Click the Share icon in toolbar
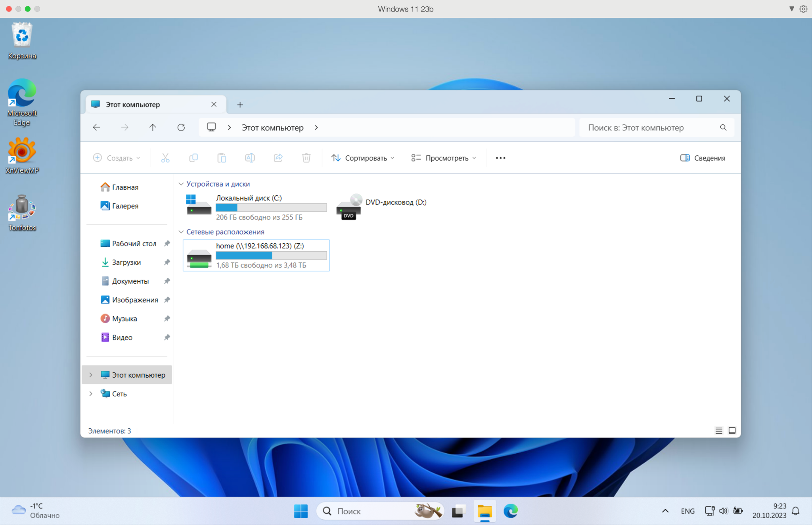Image resolution: width=812 pixels, height=525 pixels. 278,158
